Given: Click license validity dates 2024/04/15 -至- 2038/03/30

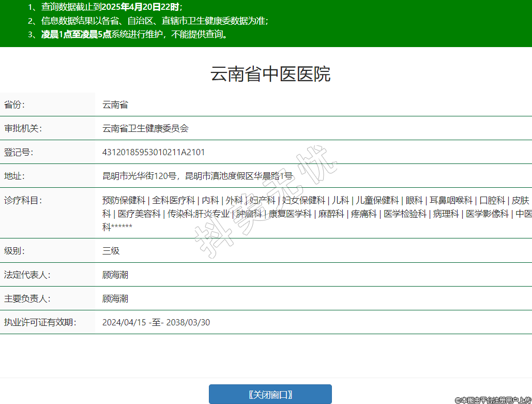Looking at the screenshot, I should pyautogui.click(x=156, y=322).
